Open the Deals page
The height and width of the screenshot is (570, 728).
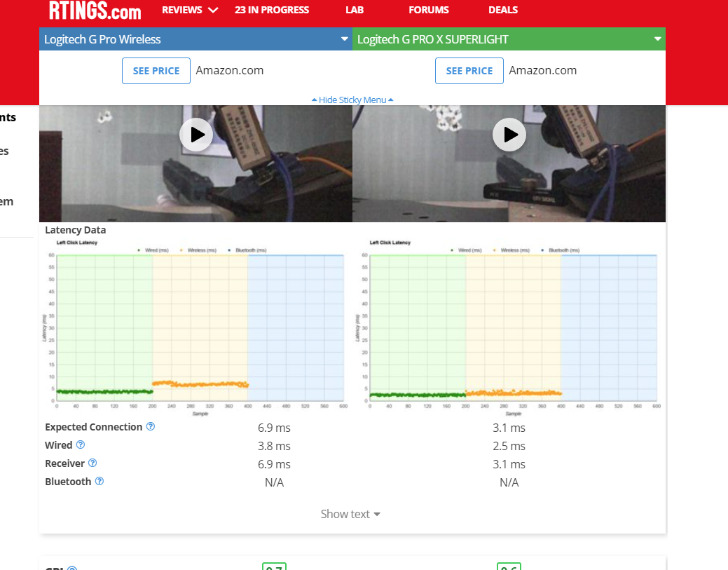click(x=503, y=10)
